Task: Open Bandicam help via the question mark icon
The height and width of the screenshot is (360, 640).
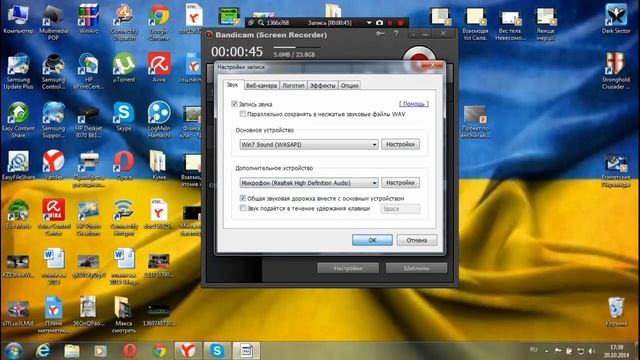Action: point(396,34)
